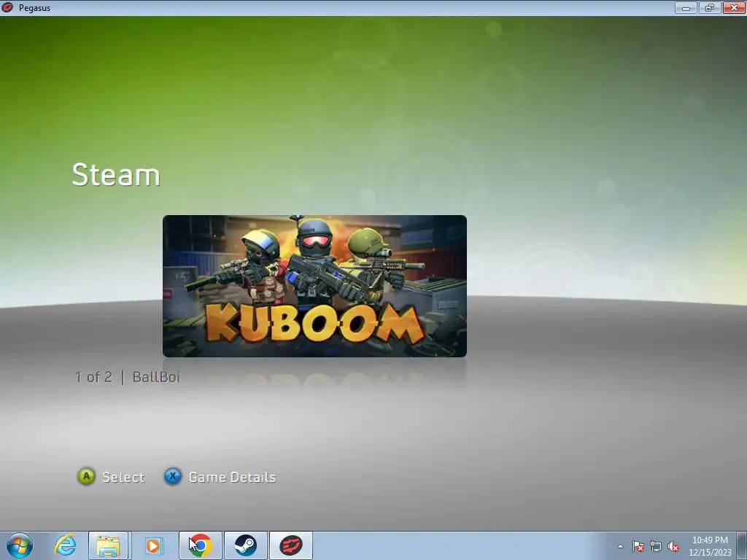Open the network status tray icon
This screenshot has width=747, height=560.
[x=656, y=546]
